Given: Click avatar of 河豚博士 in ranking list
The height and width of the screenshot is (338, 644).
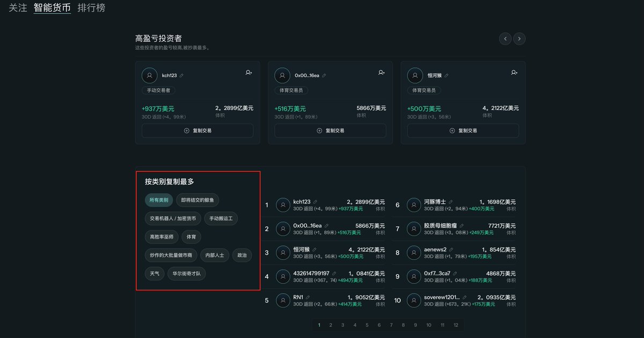Looking at the screenshot, I should (x=414, y=205).
